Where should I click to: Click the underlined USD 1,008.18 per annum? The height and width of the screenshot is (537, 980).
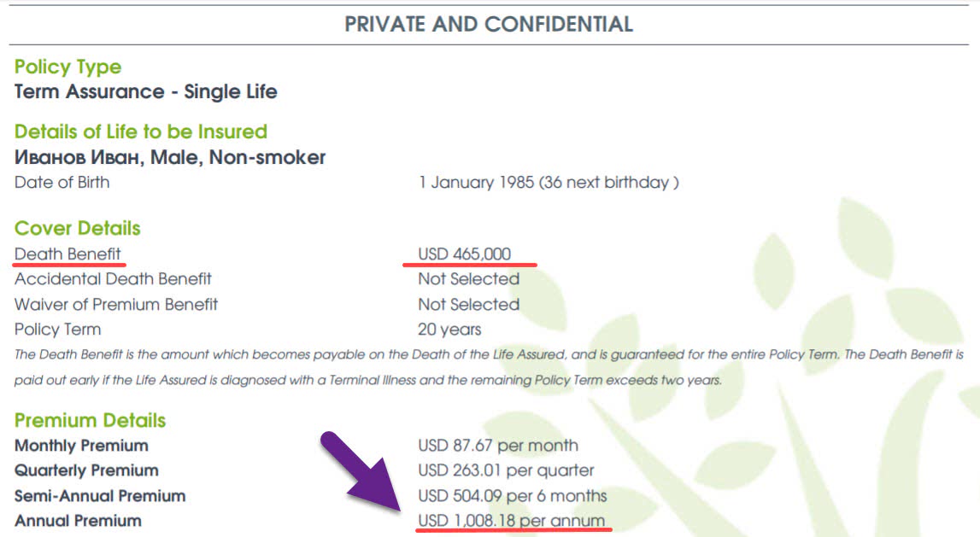tap(511, 520)
